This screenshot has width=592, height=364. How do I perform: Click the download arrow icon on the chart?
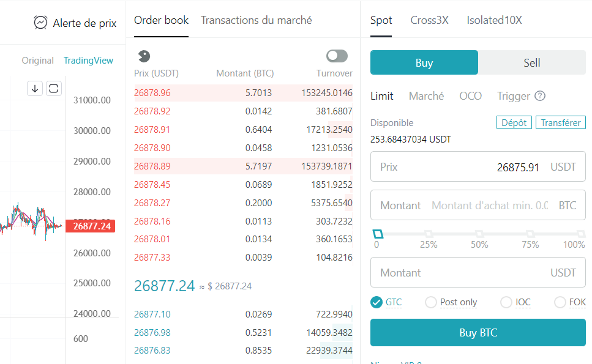[35, 88]
